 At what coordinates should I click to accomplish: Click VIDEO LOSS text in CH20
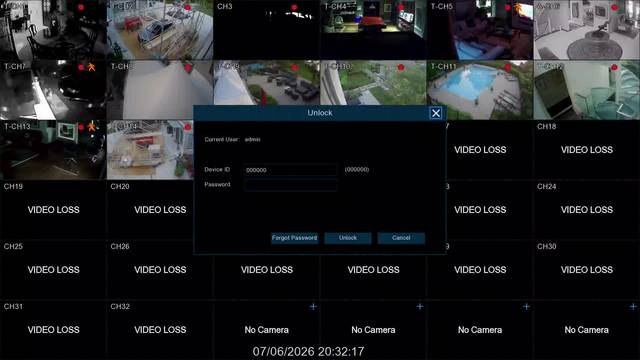[160, 210]
